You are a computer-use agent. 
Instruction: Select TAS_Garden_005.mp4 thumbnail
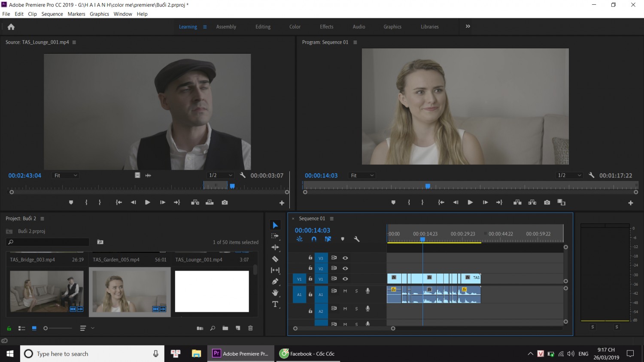[129, 291]
